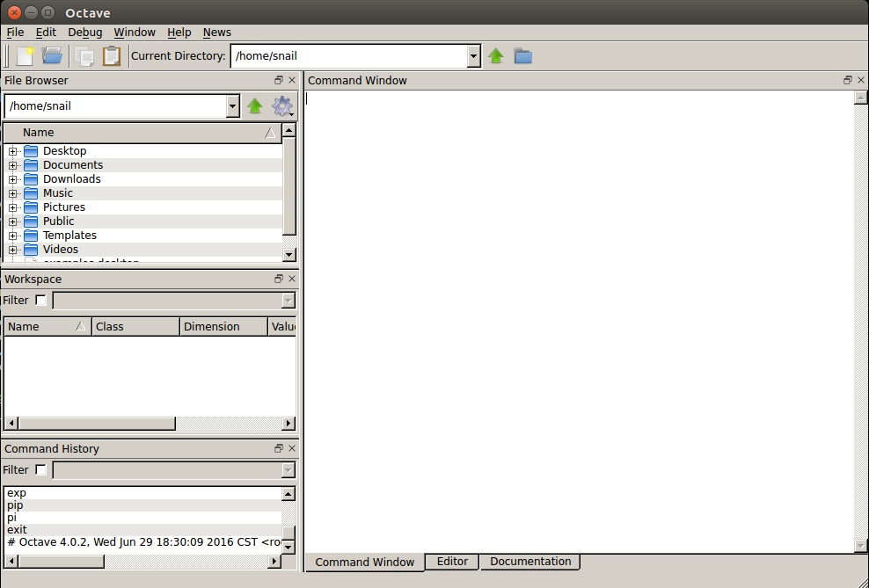Switch to the Editor tab

tap(452, 562)
